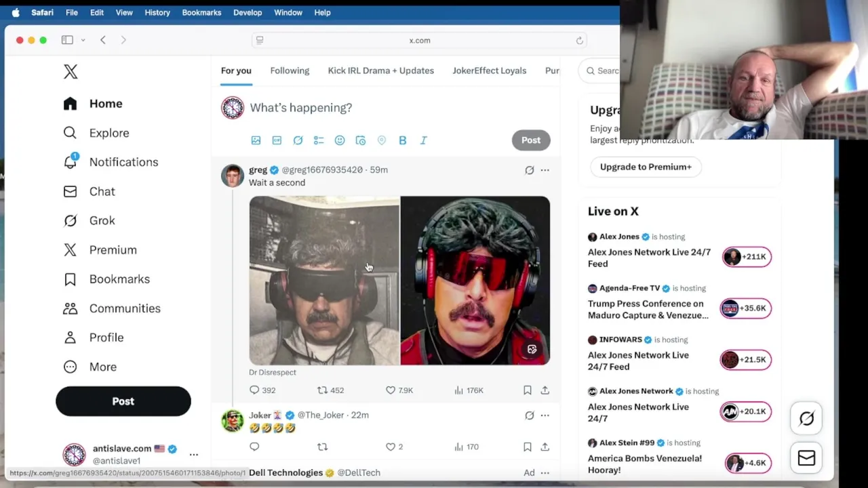Switch to the Following tab
Image resolution: width=868 pixels, height=488 pixels.
point(290,70)
